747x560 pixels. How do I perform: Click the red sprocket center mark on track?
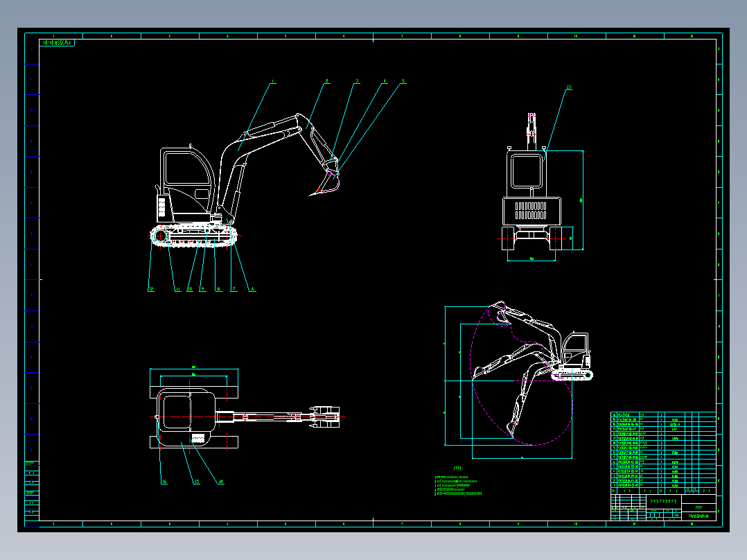(x=160, y=236)
